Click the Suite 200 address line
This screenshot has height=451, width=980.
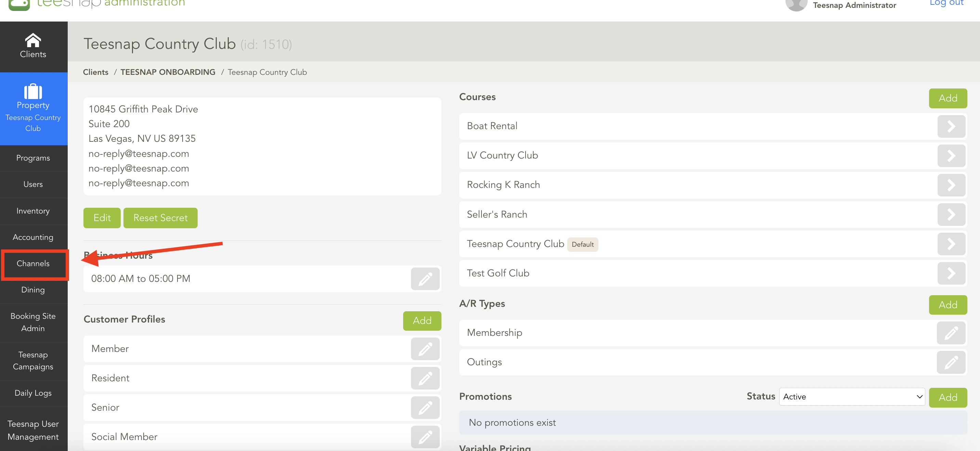tap(109, 124)
